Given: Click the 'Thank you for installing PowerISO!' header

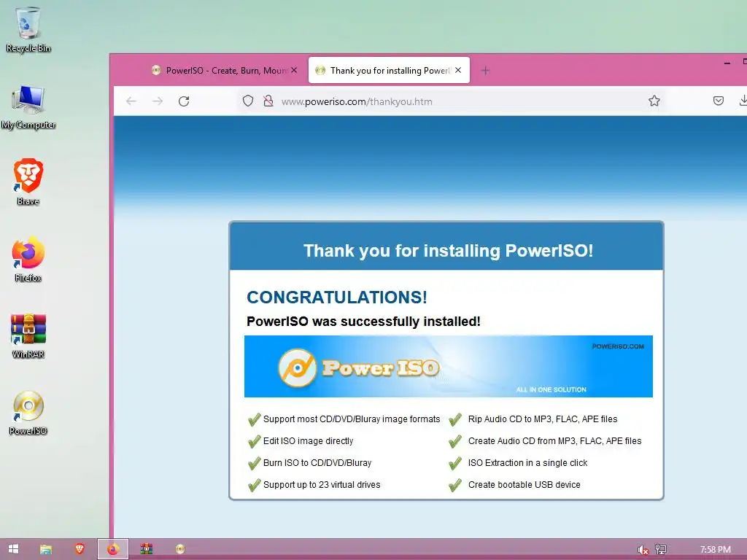Looking at the screenshot, I should [x=449, y=251].
